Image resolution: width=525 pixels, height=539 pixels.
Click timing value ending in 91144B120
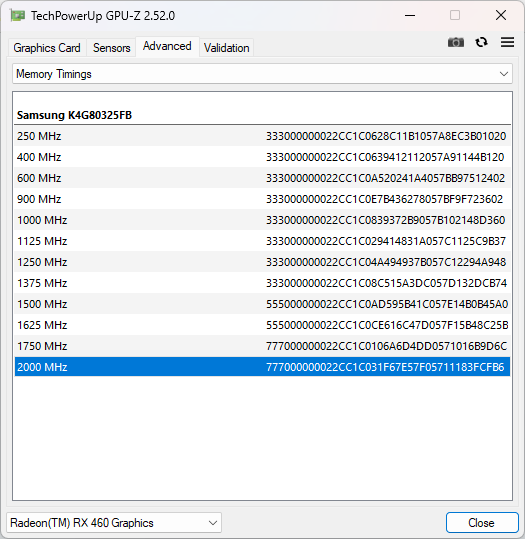(385, 157)
